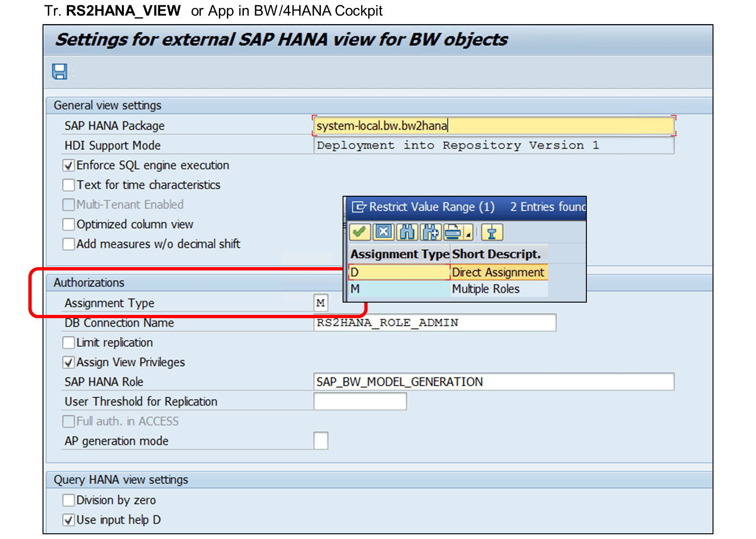The image size is (756, 539).
Task: Click the Short Descript. column header
Action: [x=499, y=254]
